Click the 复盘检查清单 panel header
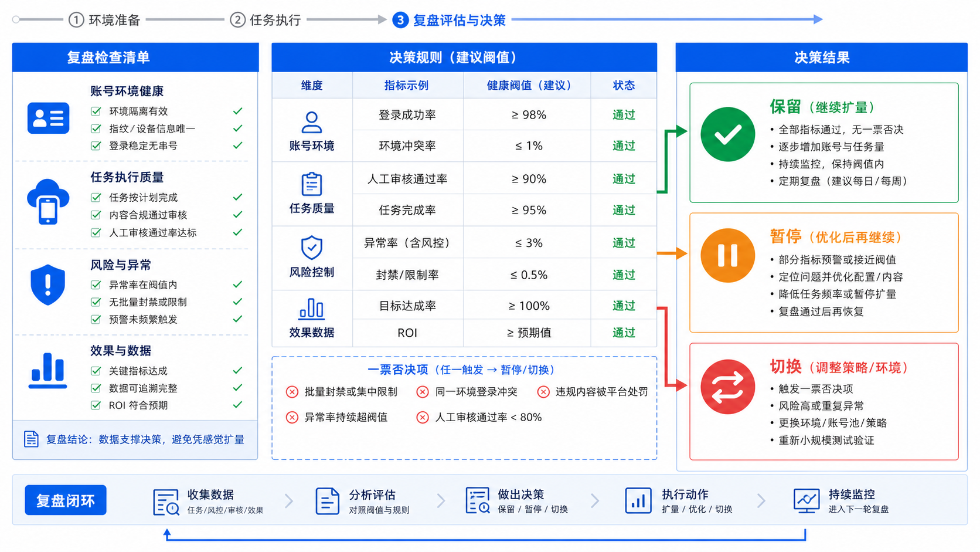Screen dimensions: 980x552 pos(135,57)
